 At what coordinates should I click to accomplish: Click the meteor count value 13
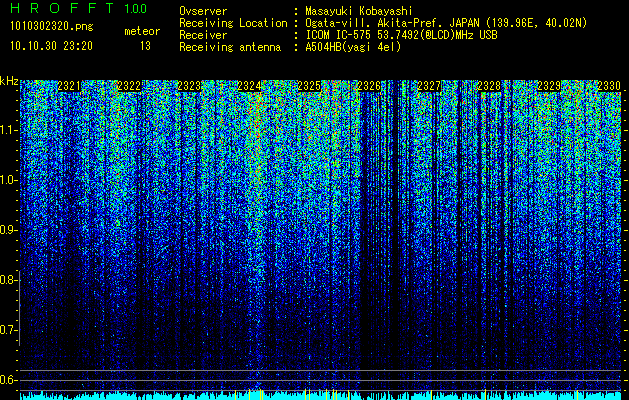[x=145, y=46]
